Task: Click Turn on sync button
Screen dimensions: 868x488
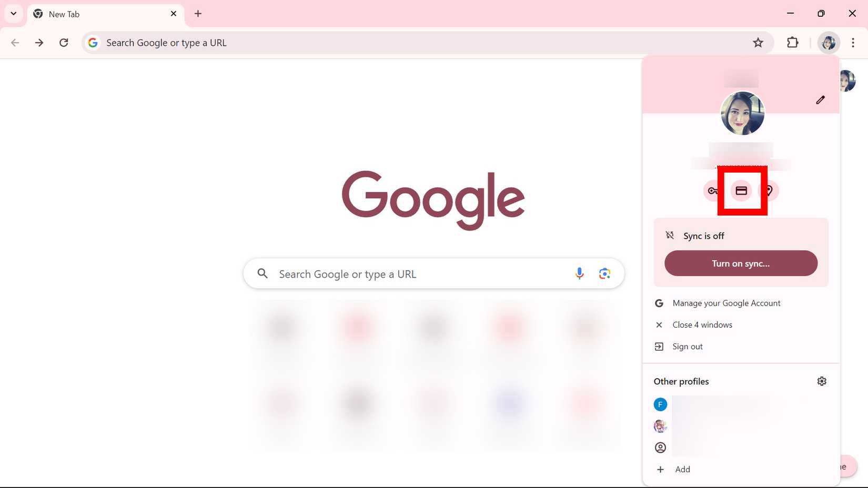Action: click(741, 263)
